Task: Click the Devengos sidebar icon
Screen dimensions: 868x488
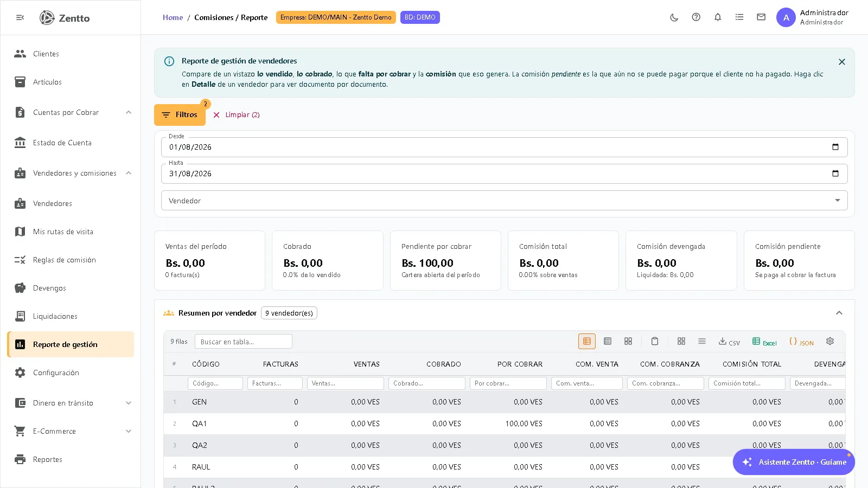Action: [x=20, y=288]
